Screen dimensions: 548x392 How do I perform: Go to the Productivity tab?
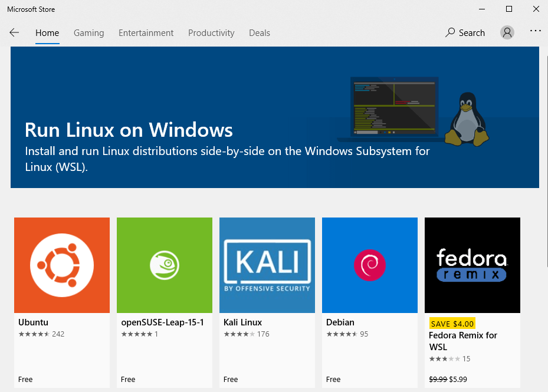point(211,33)
